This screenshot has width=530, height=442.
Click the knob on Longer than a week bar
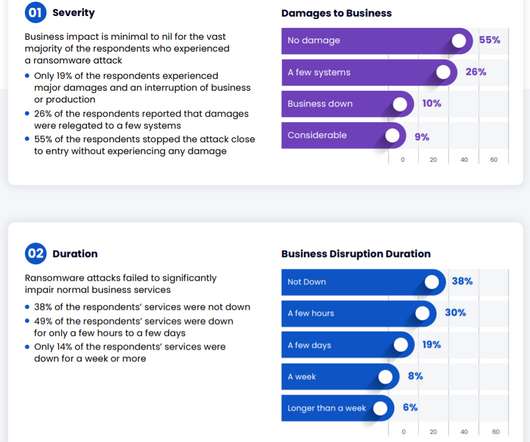[x=380, y=408]
